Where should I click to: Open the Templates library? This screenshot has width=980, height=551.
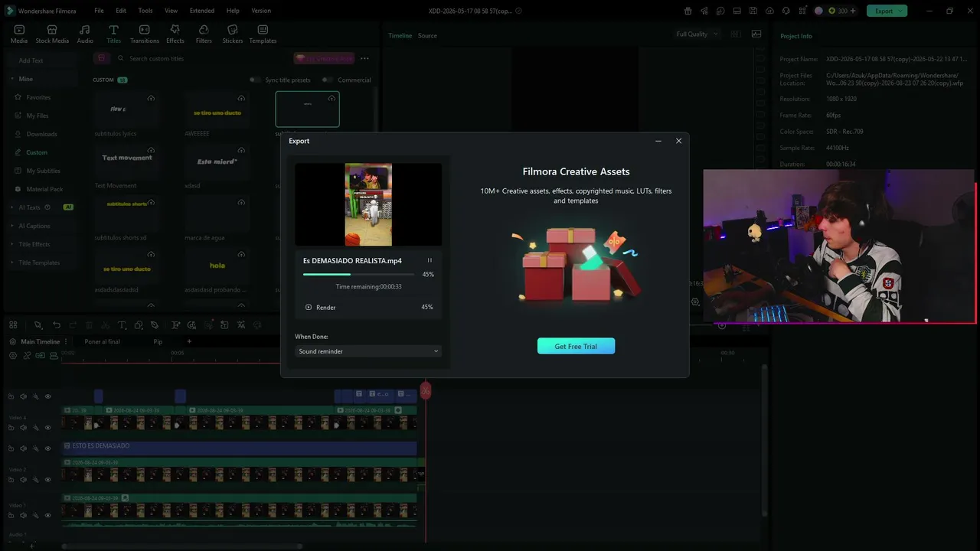263,34
